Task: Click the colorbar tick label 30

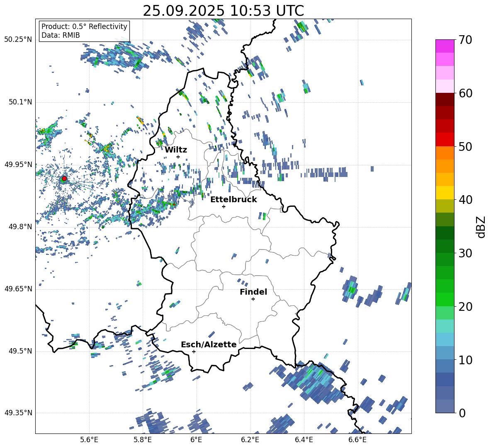Action: (x=465, y=253)
